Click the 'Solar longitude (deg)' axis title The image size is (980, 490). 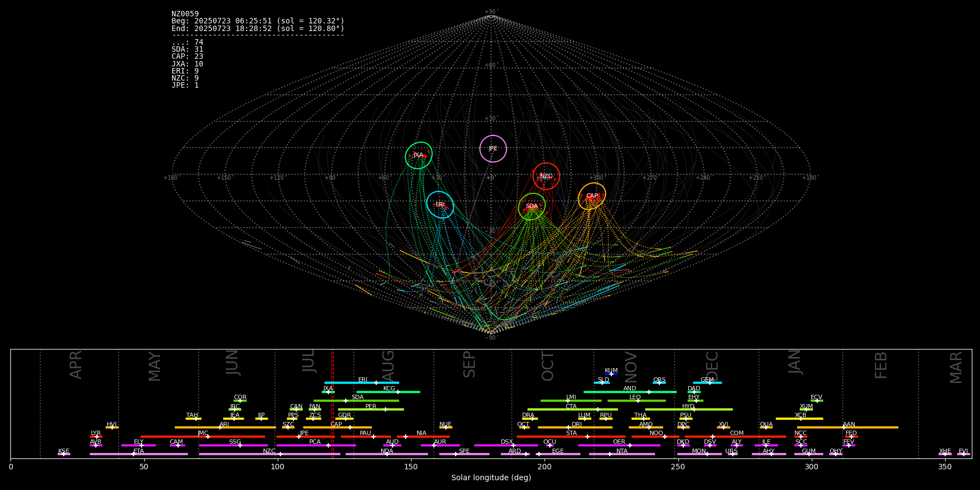coord(491,477)
